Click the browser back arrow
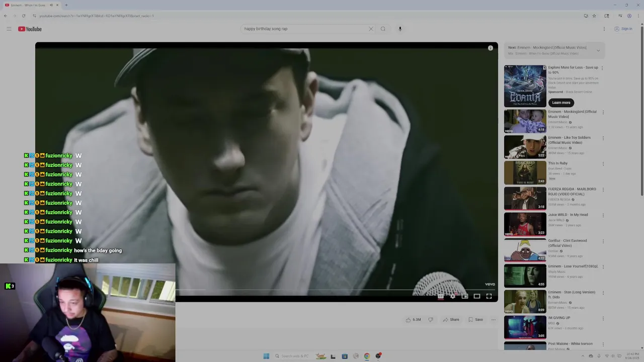 point(6,16)
